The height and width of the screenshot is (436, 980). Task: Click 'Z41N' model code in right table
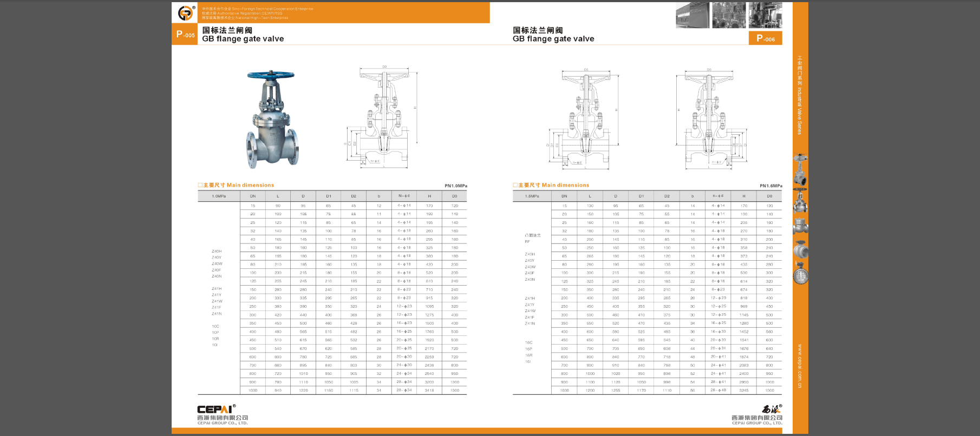click(x=530, y=323)
